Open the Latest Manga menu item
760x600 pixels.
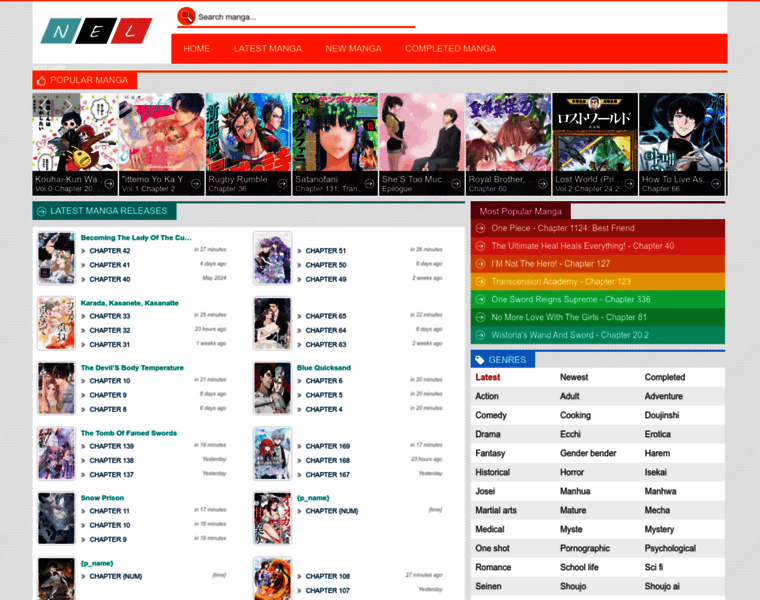(268, 48)
